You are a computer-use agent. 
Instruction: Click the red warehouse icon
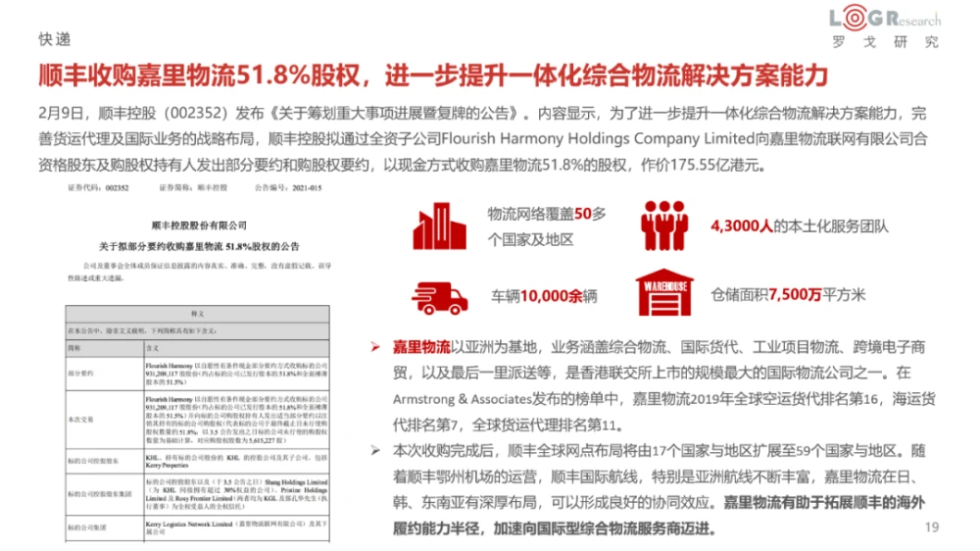coord(664,292)
